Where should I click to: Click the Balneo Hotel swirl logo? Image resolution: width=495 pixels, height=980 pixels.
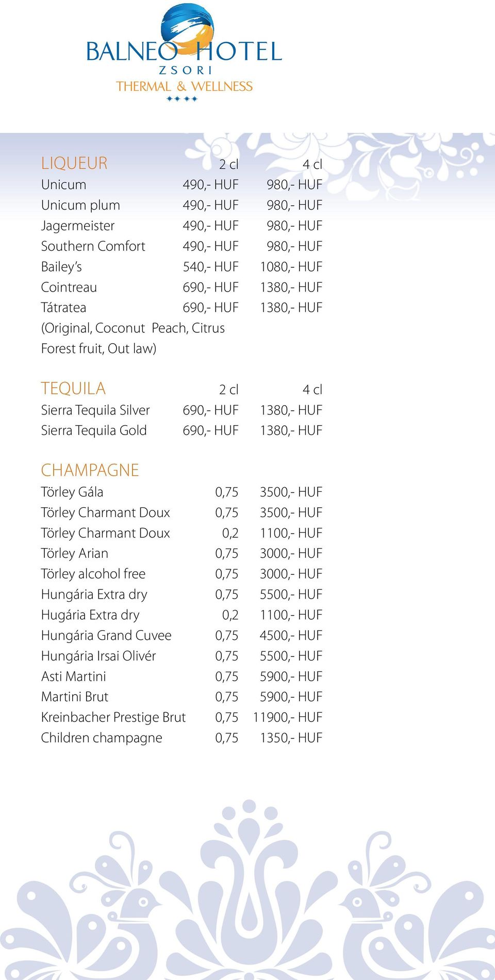187,30
